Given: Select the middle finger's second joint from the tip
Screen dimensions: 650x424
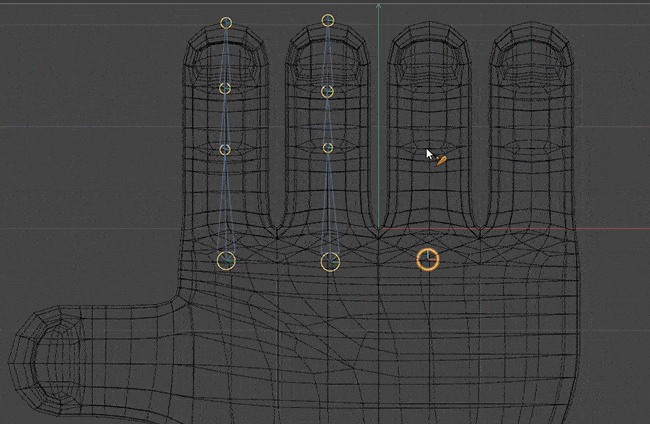Looking at the screenshot, I should [x=327, y=92].
